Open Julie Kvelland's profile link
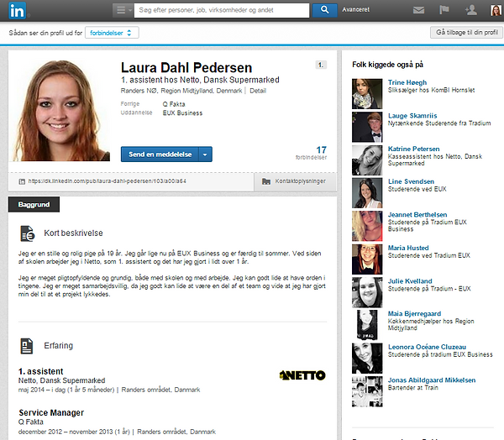 pyautogui.click(x=410, y=281)
